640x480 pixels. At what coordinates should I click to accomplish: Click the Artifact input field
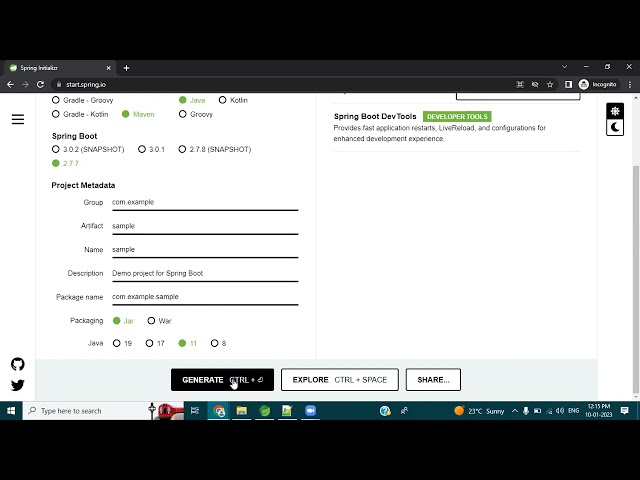tap(205, 227)
